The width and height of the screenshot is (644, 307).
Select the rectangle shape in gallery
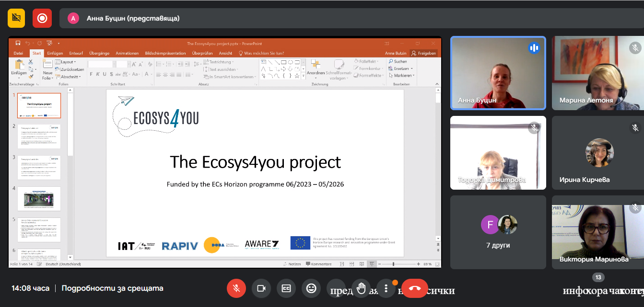click(x=283, y=62)
